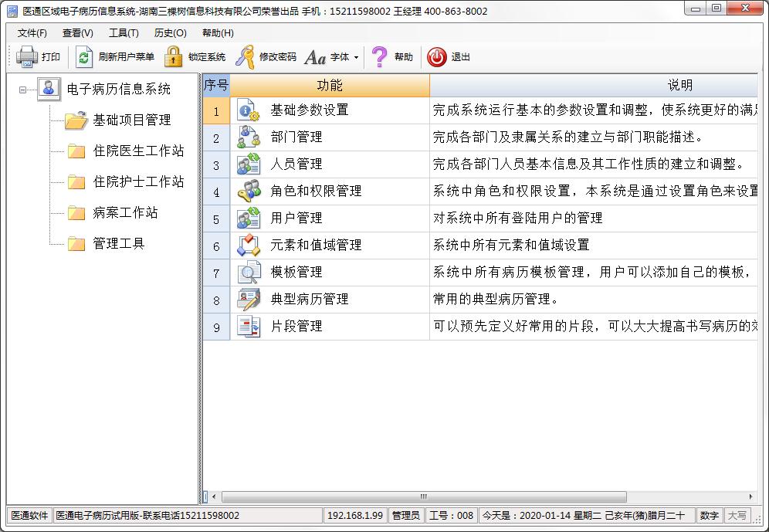
Task: Click row number 4 cell
Action: click(x=216, y=191)
